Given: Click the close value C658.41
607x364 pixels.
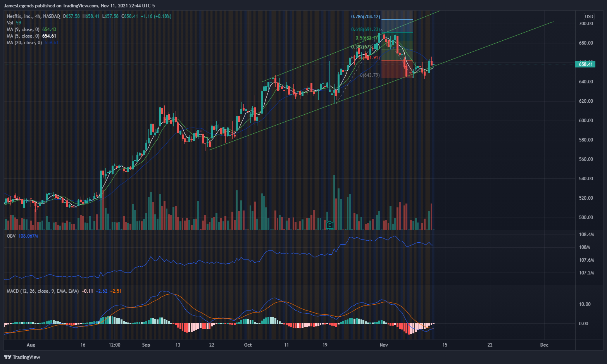Looking at the screenshot, I should tap(129, 16).
